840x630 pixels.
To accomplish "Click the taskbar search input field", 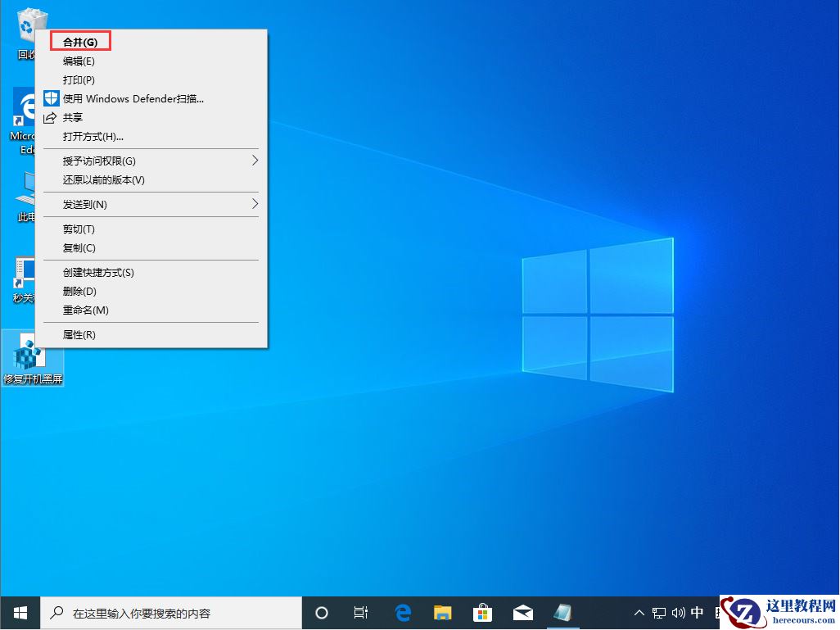I will click(164, 612).
